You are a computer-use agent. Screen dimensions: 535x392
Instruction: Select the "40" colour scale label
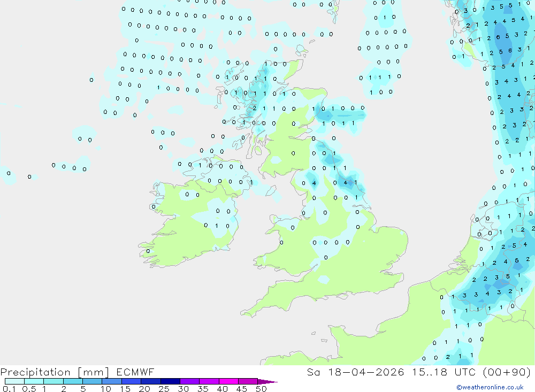(x=222, y=389)
